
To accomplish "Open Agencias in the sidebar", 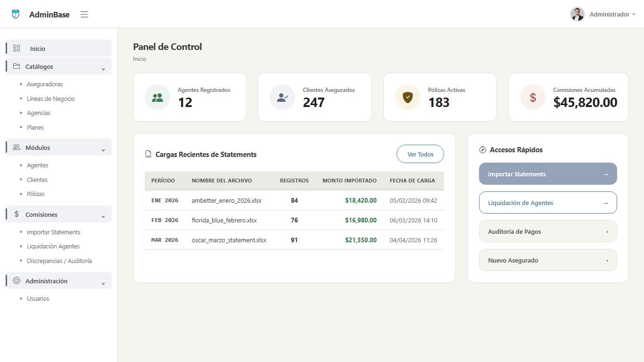I will coord(39,113).
